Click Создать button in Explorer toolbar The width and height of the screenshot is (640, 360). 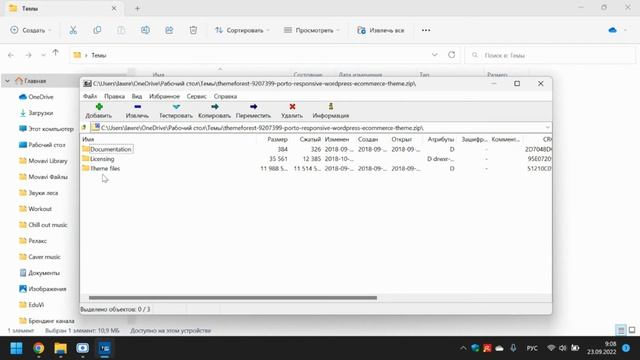click(x=31, y=30)
